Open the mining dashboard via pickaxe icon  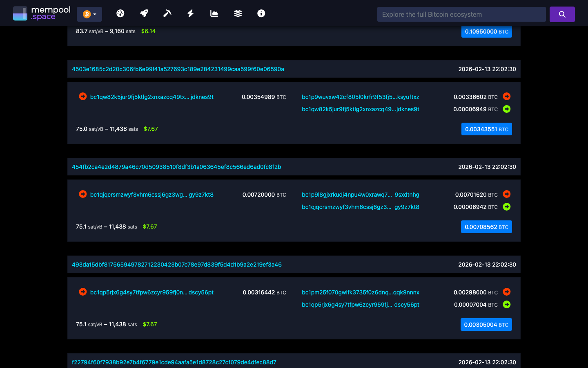pyautogui.click(x=167, y=13)
